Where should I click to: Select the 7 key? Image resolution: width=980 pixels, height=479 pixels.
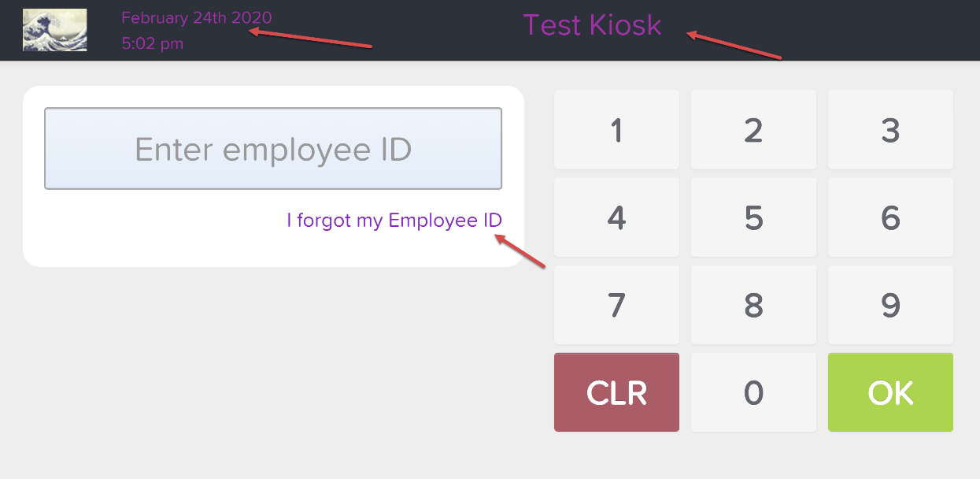[x=616, y=305]
